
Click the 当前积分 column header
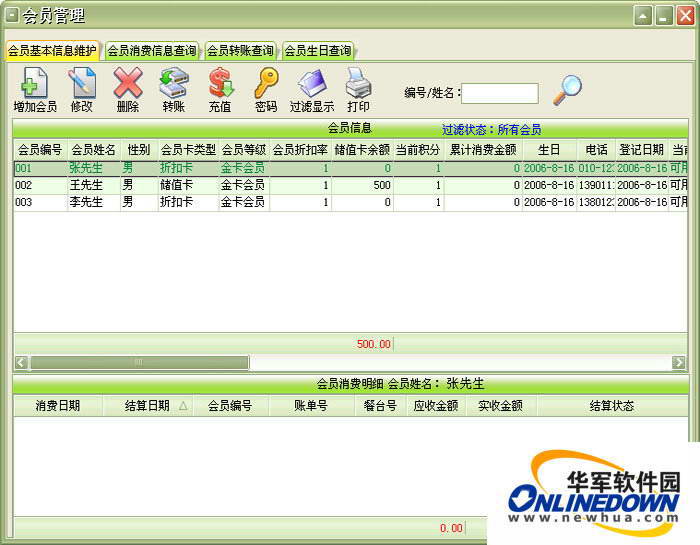[418, 150]
